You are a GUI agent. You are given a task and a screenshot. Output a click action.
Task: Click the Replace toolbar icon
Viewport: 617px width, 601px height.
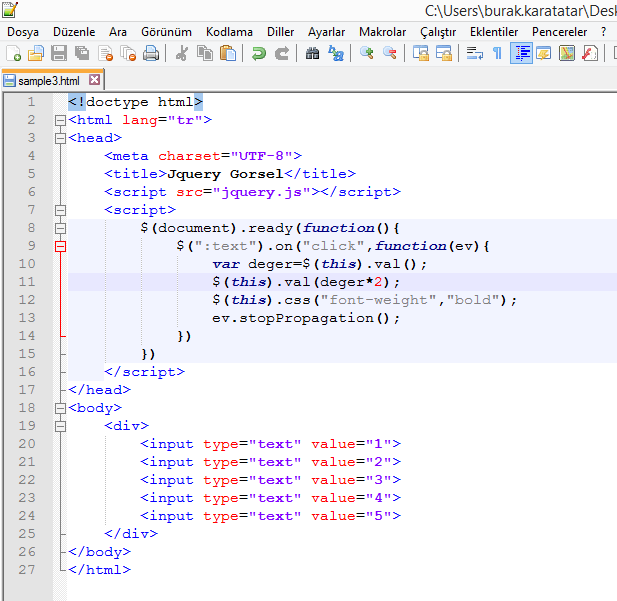tap(336, 53)
